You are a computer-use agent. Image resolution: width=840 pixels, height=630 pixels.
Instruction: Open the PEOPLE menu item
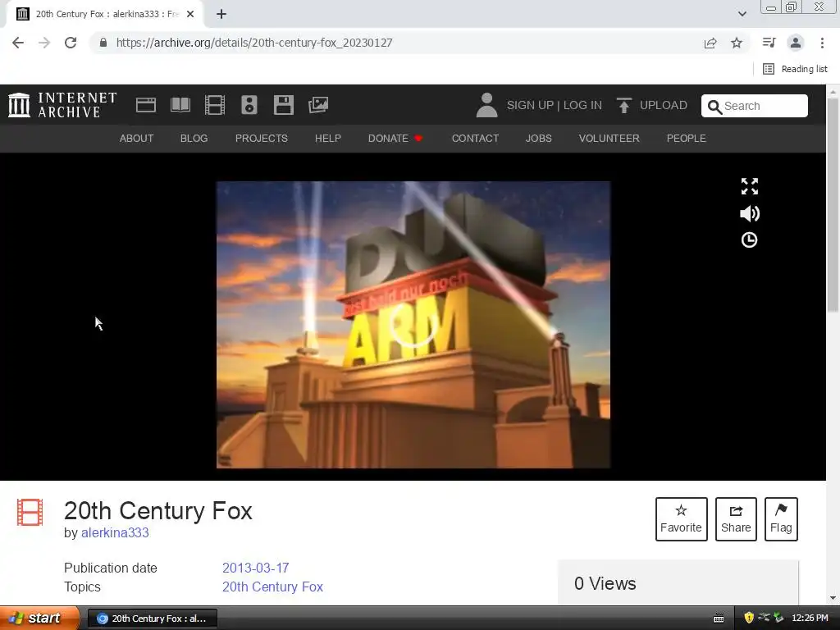pyautogui.click(x=687, y=138)
